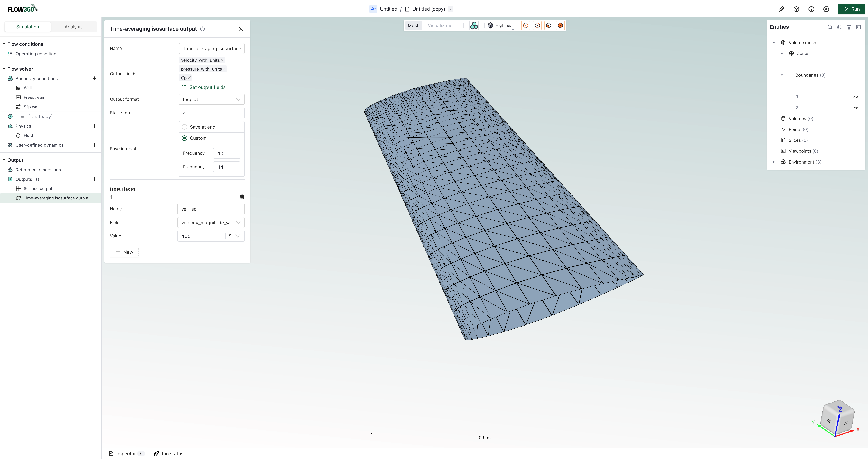Click the Start step input field

pos(211,113)
